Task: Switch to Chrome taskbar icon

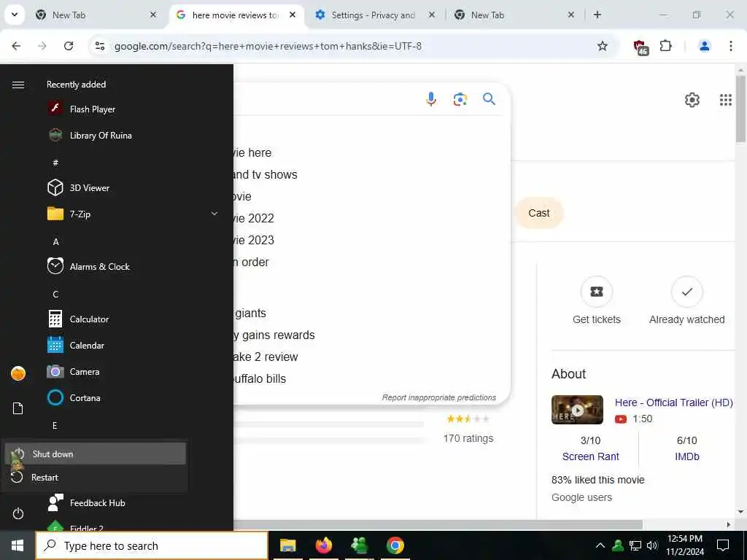Action: click(x=395, y=545)
